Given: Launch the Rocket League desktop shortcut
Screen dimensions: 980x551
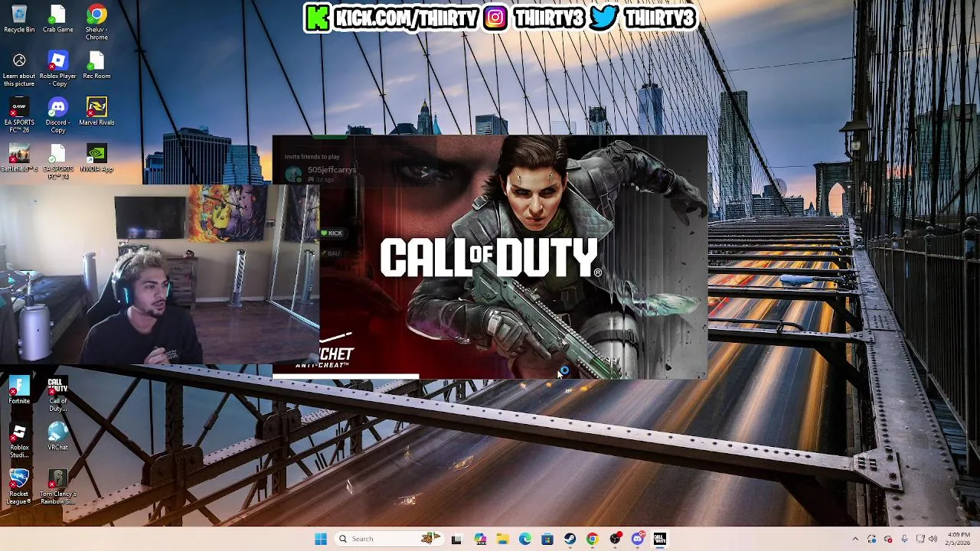Looking at the screenshot, I should 19,487.
